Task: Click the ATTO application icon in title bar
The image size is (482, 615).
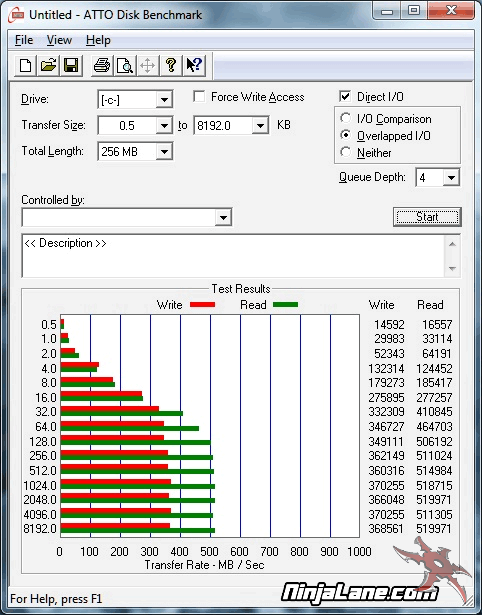Action: point(16,15)
